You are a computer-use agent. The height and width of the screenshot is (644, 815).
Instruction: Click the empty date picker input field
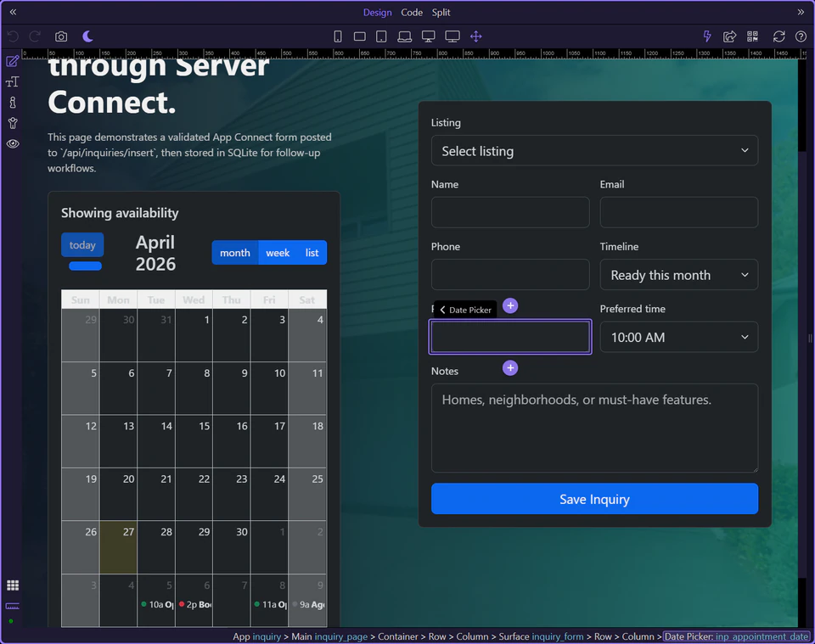[509, 337]
